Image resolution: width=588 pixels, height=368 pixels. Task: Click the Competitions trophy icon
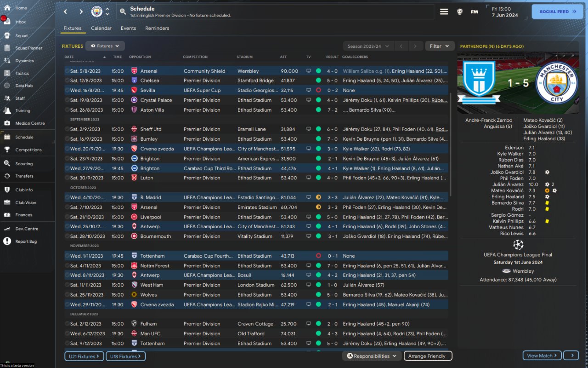(7, 149)
